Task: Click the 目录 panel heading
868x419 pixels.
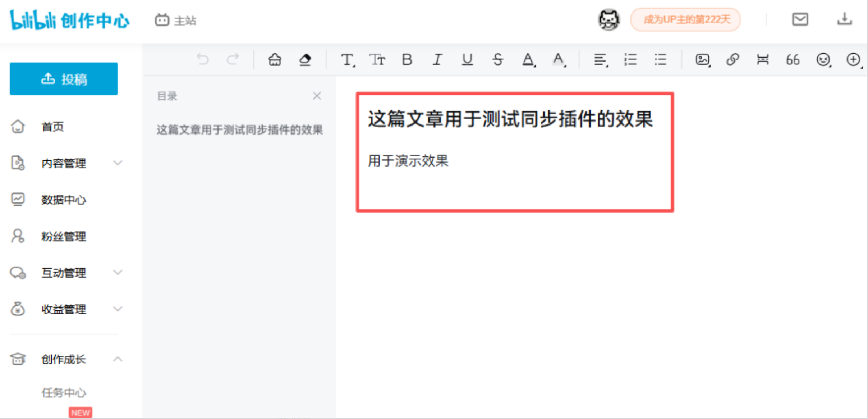Action: [x=167, y=96]
